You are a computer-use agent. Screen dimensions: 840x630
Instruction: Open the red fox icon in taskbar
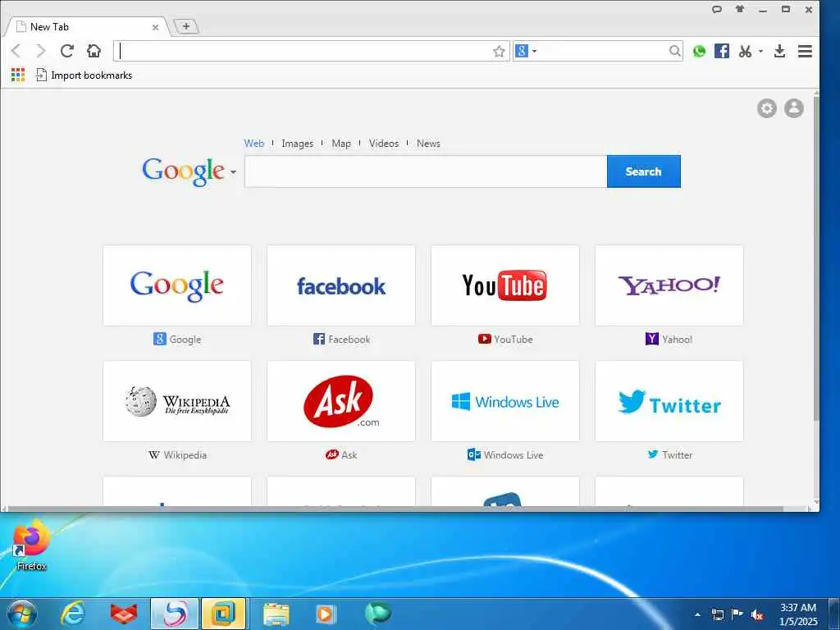pyautogui.click(x=124, y=614)
